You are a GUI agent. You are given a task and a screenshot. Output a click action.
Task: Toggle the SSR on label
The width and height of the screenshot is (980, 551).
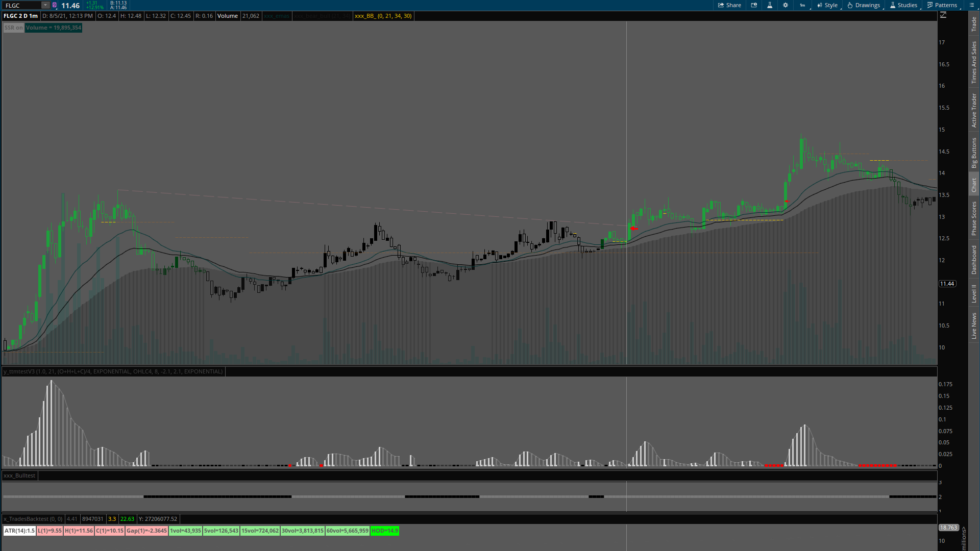pyautogui.click(x=13, y=28)
